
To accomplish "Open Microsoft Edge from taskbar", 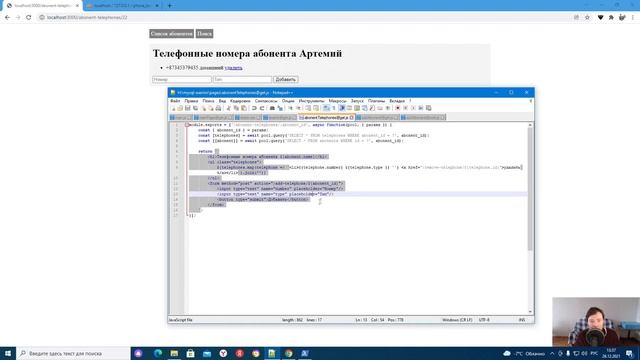I will pyautogui.click(x=158, y=353).
